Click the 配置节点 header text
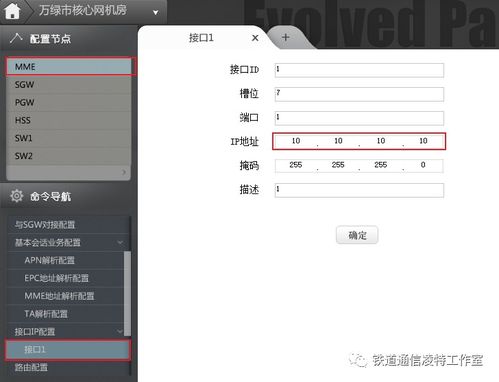This screenshot has width=499, height=382. click(x=50, y=39)
